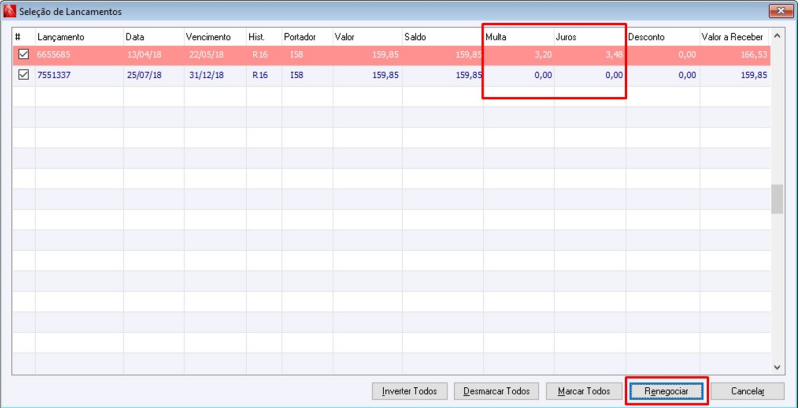
Task: Click the Saldo column header
Action: pyautogui.click(x=443, y=37)
